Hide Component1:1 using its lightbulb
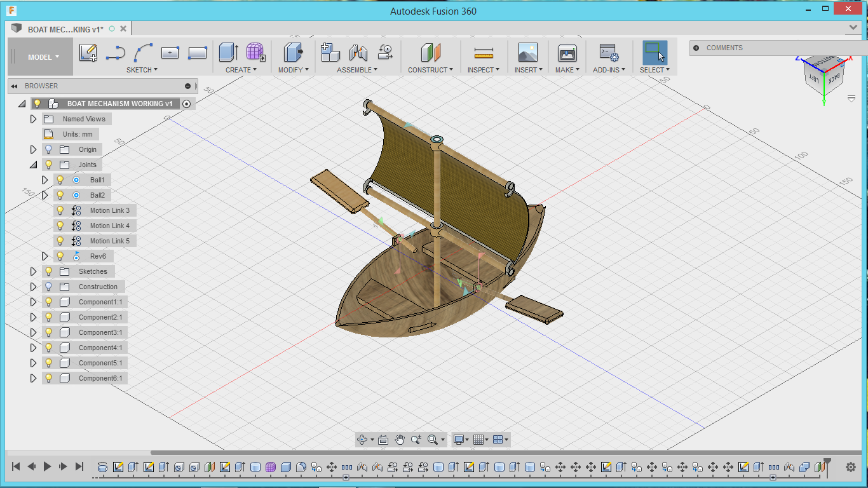Viewport: 868px width, 488px height. (x=49, y=302)
